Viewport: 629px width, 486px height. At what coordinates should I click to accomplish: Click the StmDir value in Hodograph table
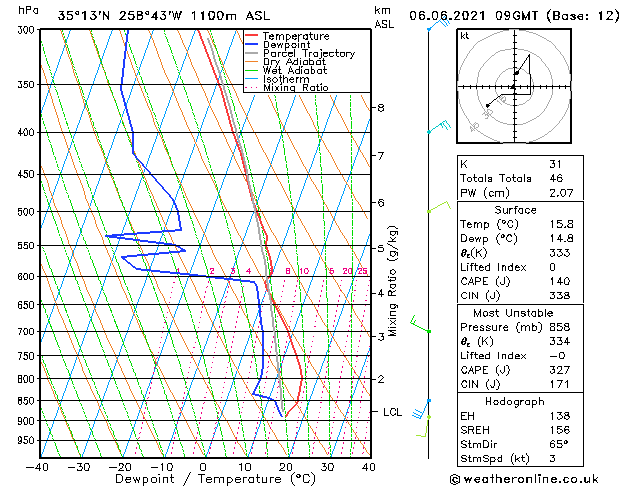(558, 444)
